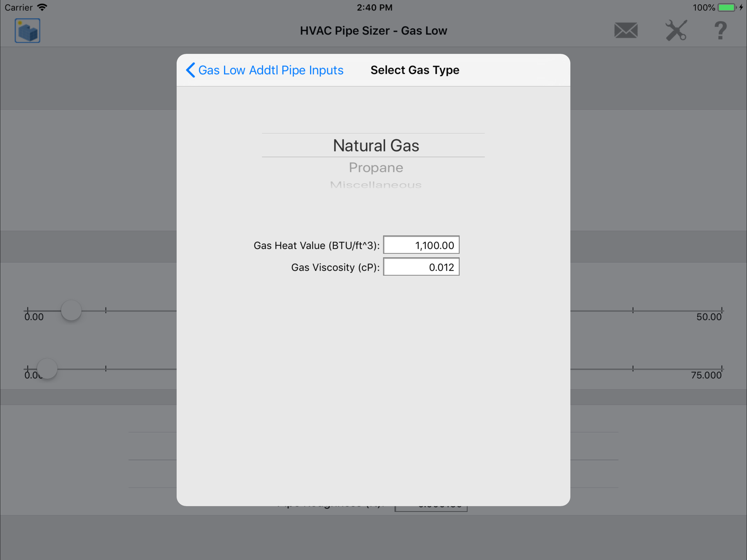Image resolution: width=747 pixels, height=560 pixels.
Task: Pick Miscellaneous gas type option
Action: pyautogui.click(x=375, y=185)
